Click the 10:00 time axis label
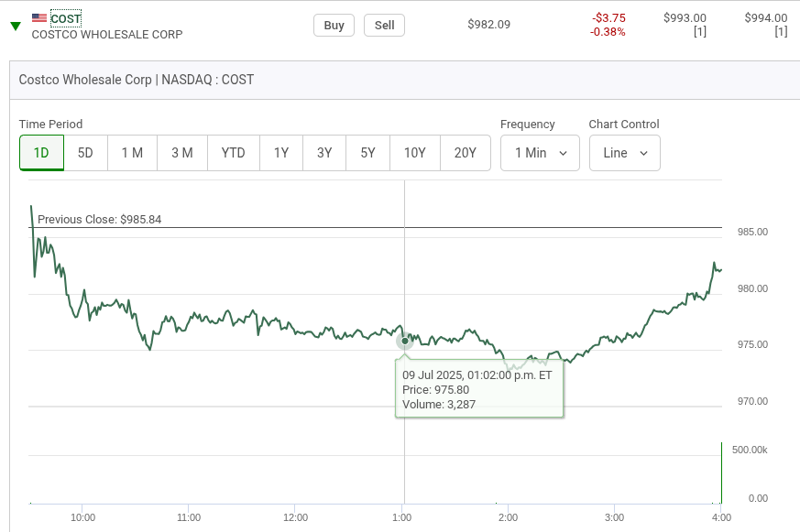Viewport: 800px width, 532px height. coord(82,517)
